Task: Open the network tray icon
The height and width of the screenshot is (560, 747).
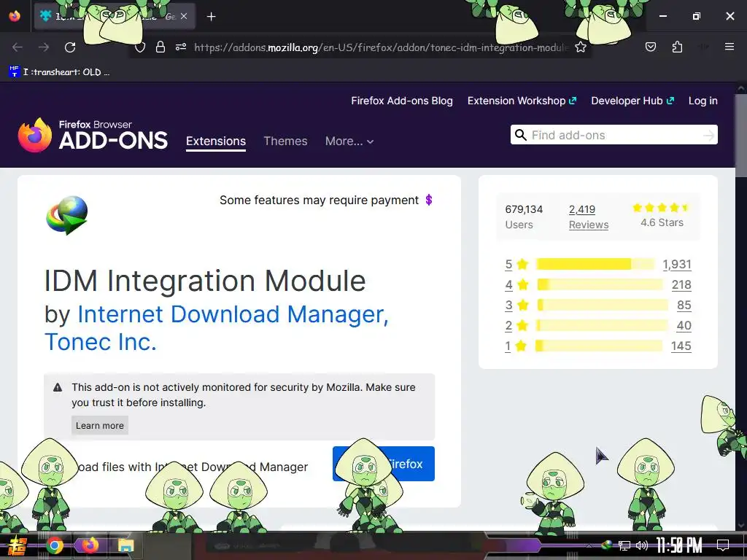Action: (x=624, y=545)
